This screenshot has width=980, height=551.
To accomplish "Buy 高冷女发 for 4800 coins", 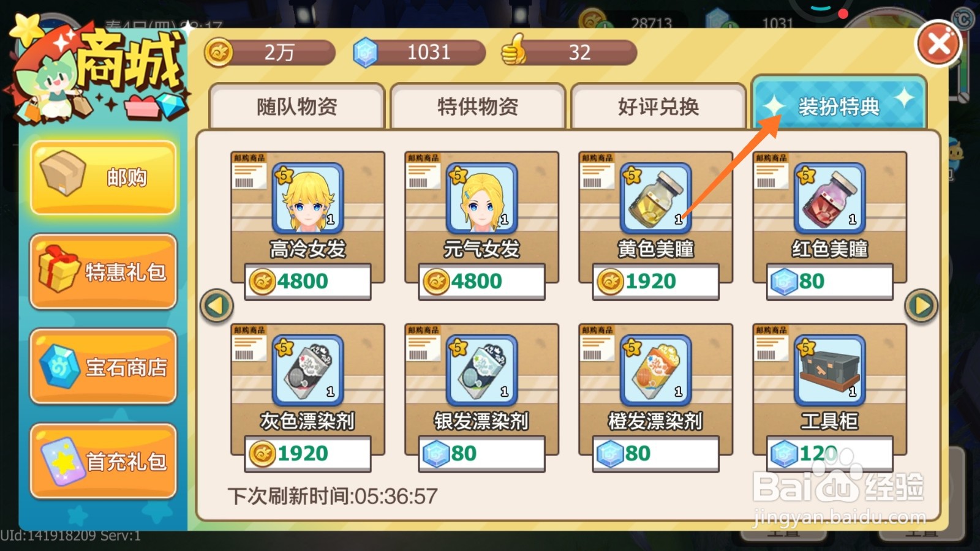I will [x=307, y=282].
